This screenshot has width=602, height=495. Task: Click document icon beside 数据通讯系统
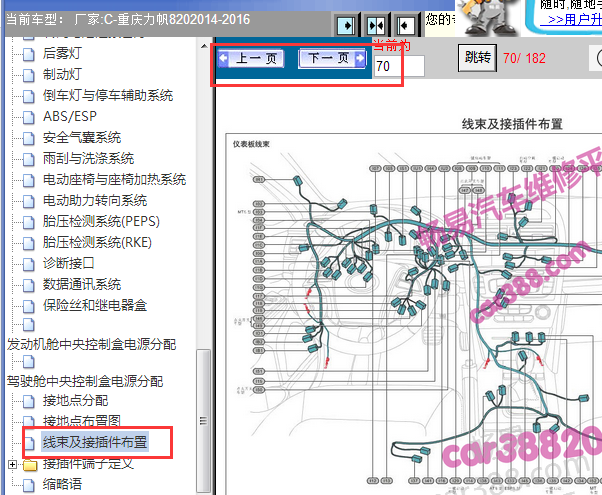pyautogui.click(x=29, y=285)
